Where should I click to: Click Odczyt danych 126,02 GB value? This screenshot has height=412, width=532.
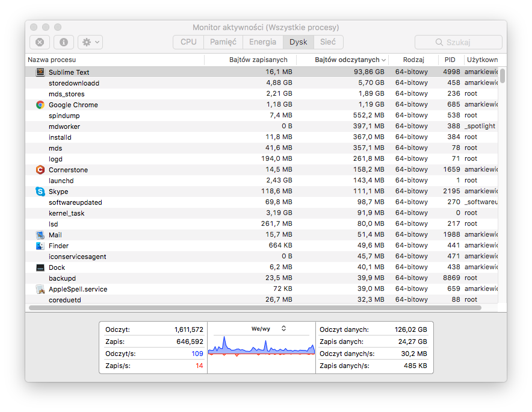tap(410, 329)
